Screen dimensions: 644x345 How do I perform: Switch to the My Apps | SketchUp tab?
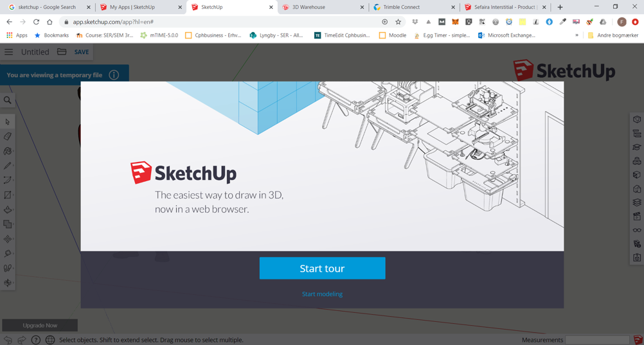point(141,7)
